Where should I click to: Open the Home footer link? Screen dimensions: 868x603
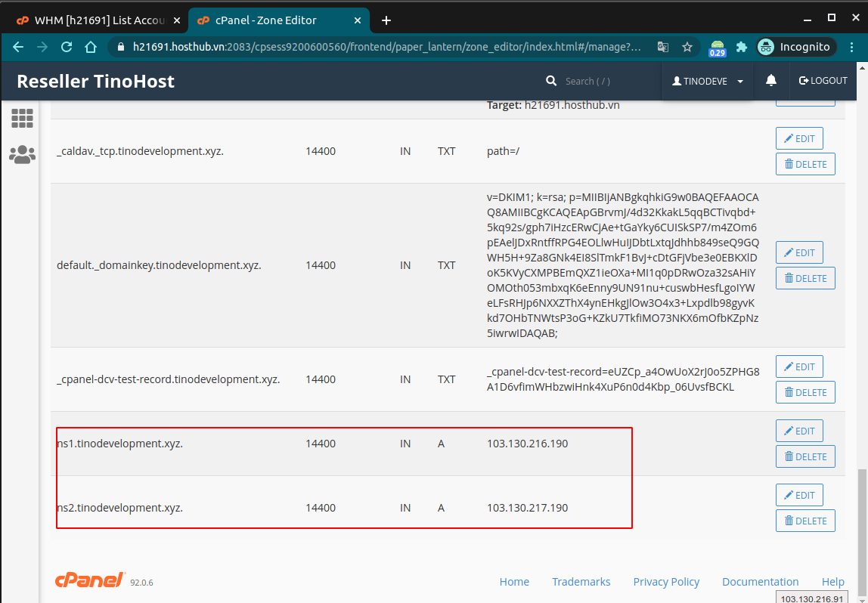[514, 582]
